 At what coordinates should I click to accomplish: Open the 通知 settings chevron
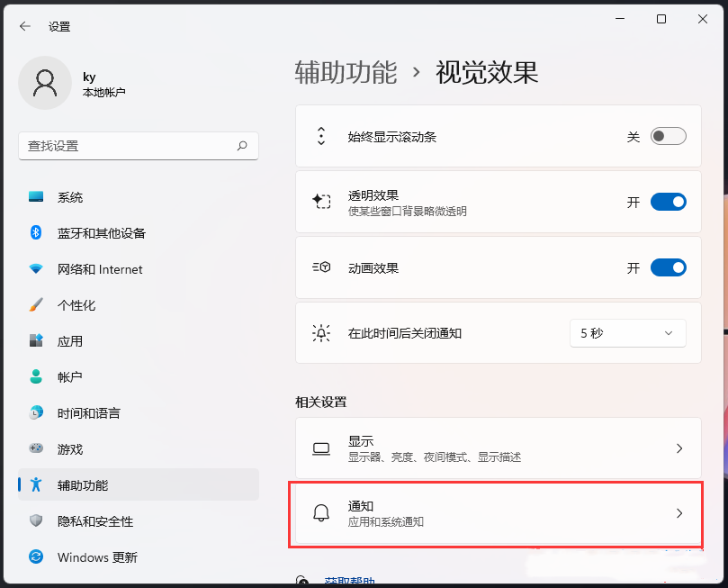point(679,513)
